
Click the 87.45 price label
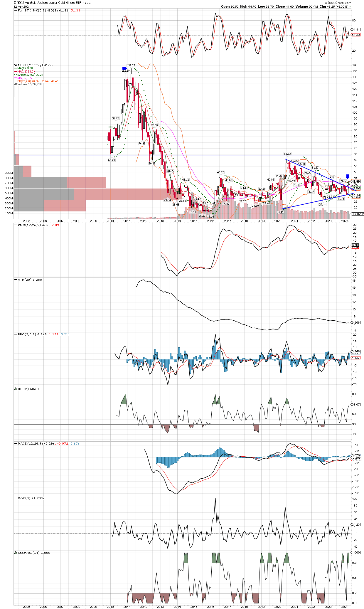click(x=155, y=125)
